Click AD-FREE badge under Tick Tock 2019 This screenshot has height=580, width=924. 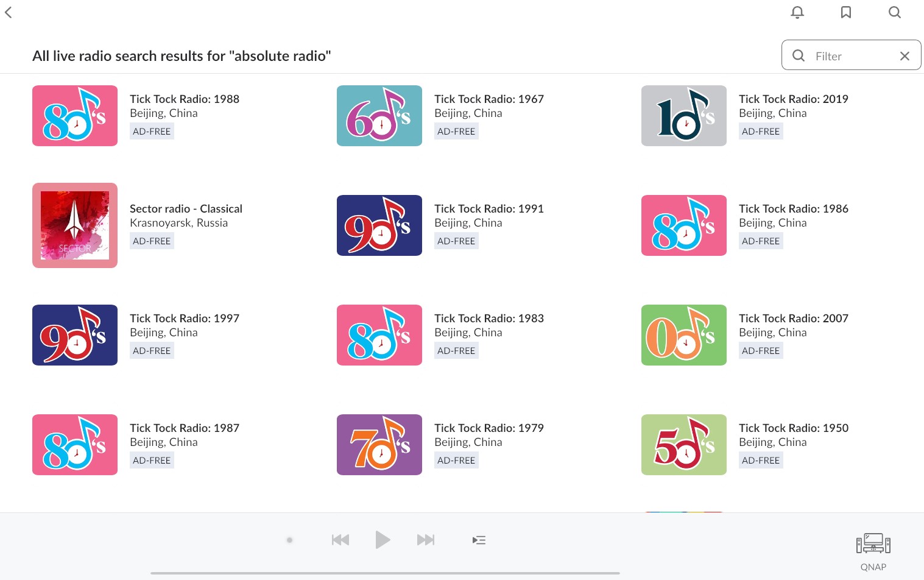[761, 131]
